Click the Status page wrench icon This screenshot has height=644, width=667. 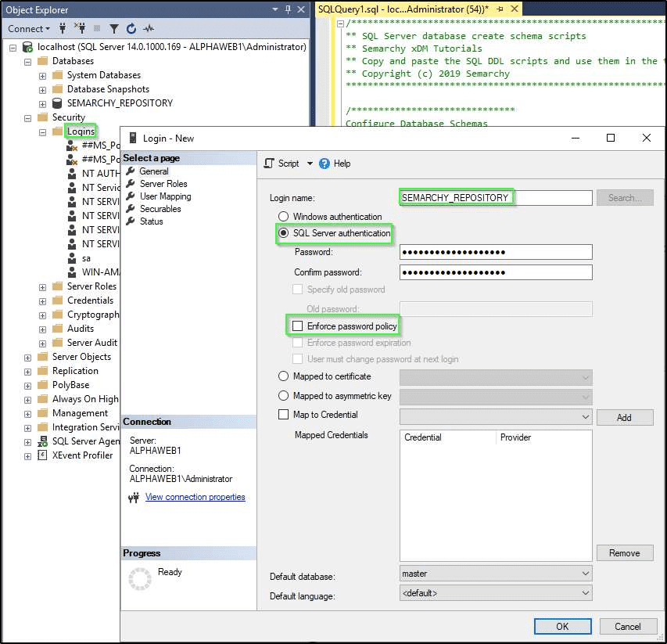[x=131, y=221]
